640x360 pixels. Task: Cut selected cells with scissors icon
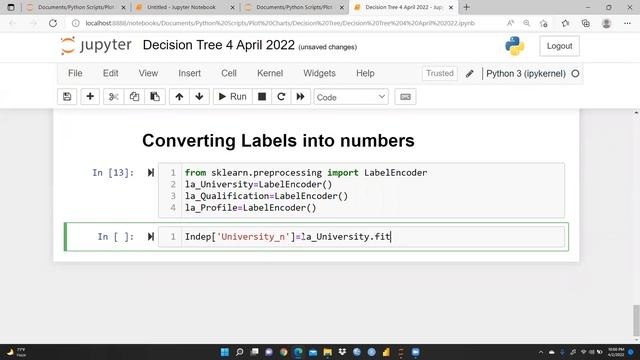[x=113, y=97]
